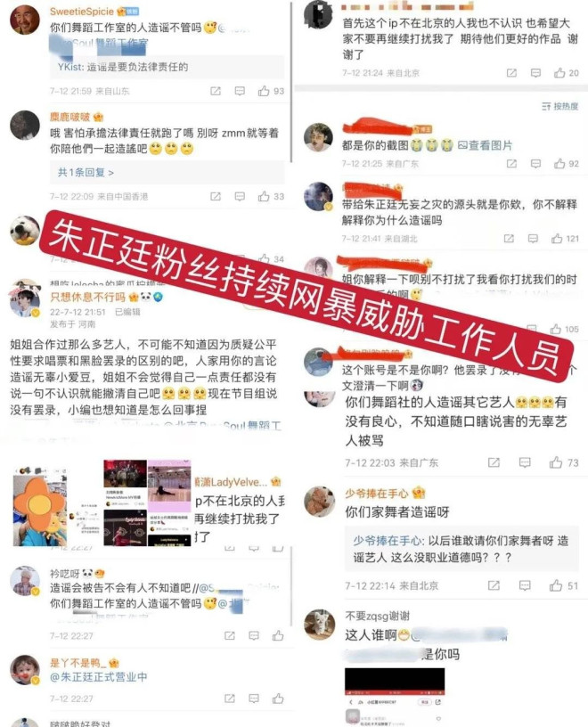The width and height of the screenshot is (588, 727).
Task: Open 少爷捧在手心 username link
Action: [x=377, y=494]
